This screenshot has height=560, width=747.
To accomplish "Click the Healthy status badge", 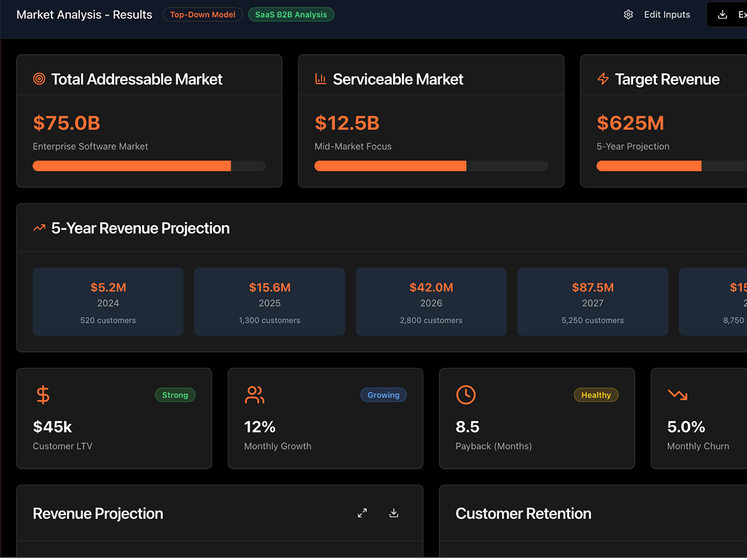I will (596, 395).
